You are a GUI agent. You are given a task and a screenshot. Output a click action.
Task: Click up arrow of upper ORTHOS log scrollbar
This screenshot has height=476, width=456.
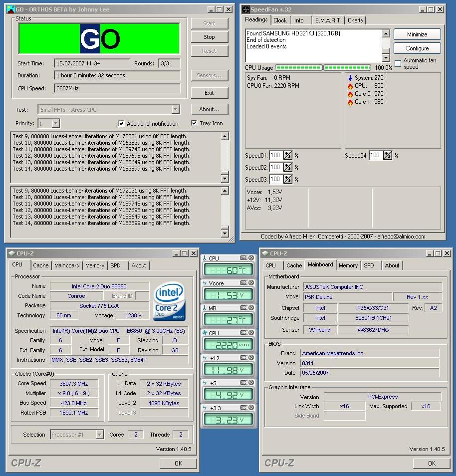tap(225, 136)
